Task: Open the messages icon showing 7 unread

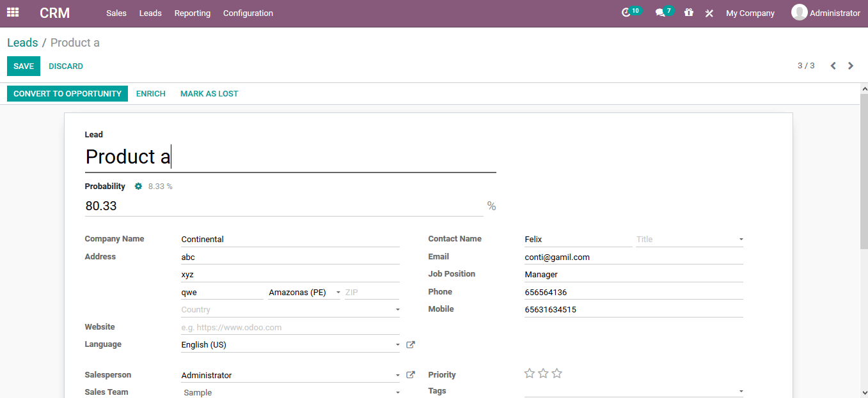Action: 661,12
